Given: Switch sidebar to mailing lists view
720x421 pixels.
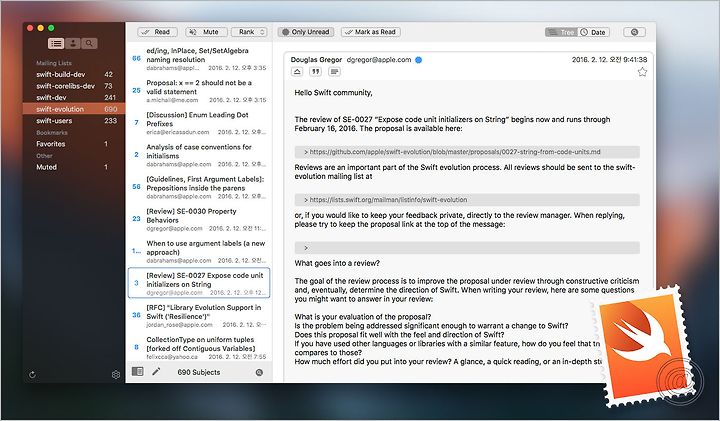Looking at the screenshot, I should pyautogui.click(x=56, y=44).
